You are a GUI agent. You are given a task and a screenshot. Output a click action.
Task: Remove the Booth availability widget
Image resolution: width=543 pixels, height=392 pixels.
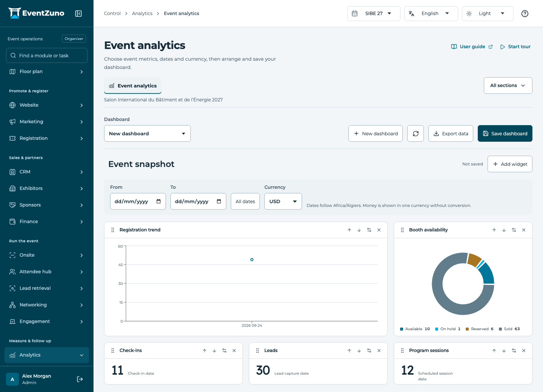pyautogui.click(x=524, y=230)
